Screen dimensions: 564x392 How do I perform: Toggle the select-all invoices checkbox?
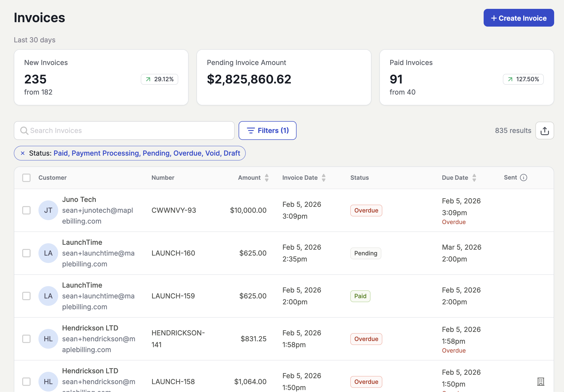26,178
